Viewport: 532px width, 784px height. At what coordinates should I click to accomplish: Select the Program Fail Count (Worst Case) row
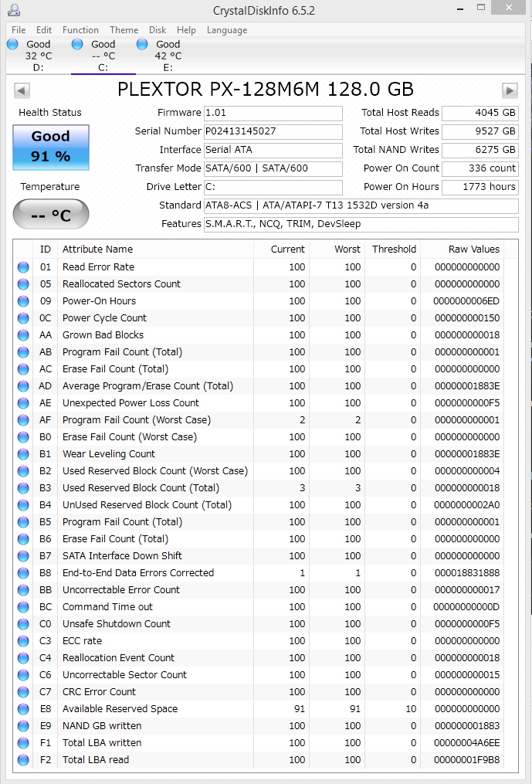(259, 420)
